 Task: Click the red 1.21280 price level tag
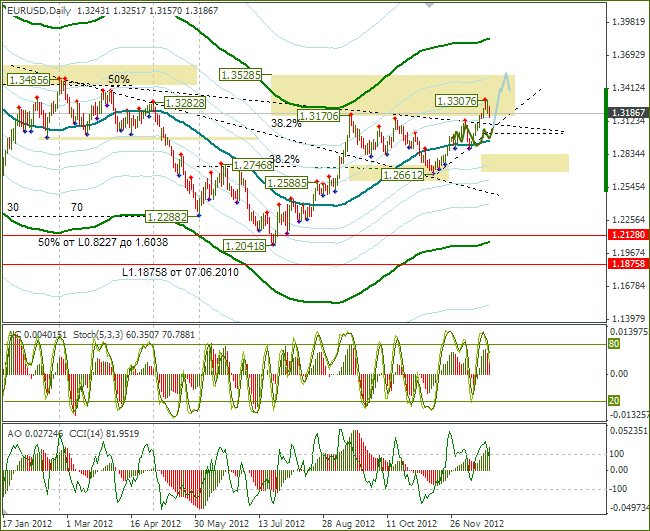coord(628,235)
